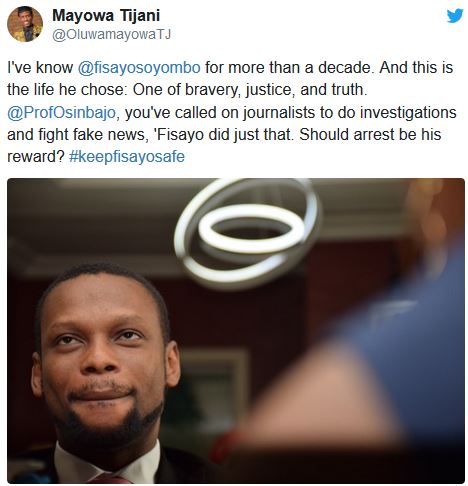Click the words "and fight fake news"
This screenshot has width=468, height=486.
[76, 135]
